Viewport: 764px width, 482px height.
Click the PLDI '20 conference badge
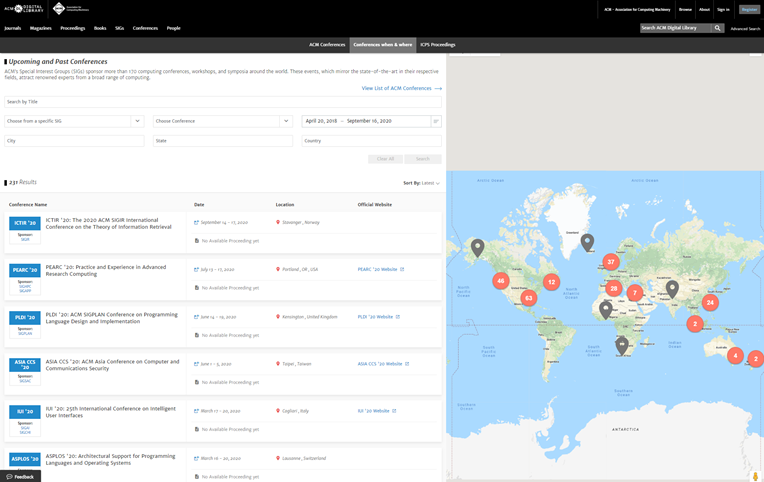(25, 318)
